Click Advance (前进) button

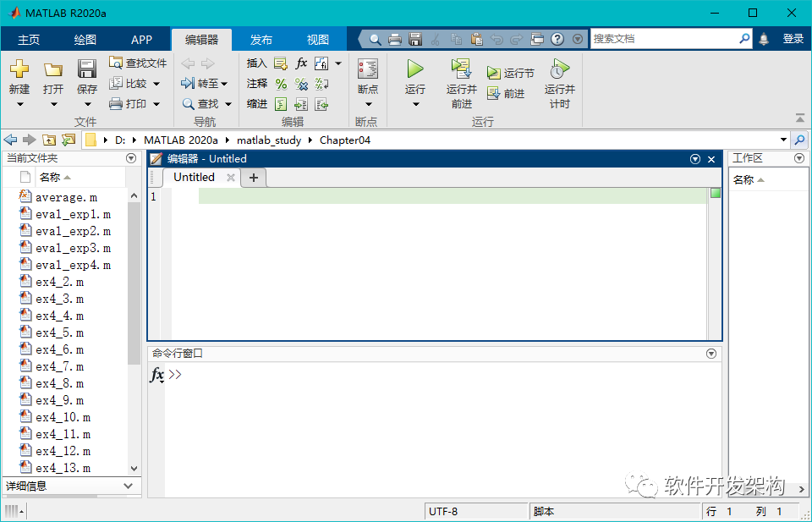tap(506, 94)
